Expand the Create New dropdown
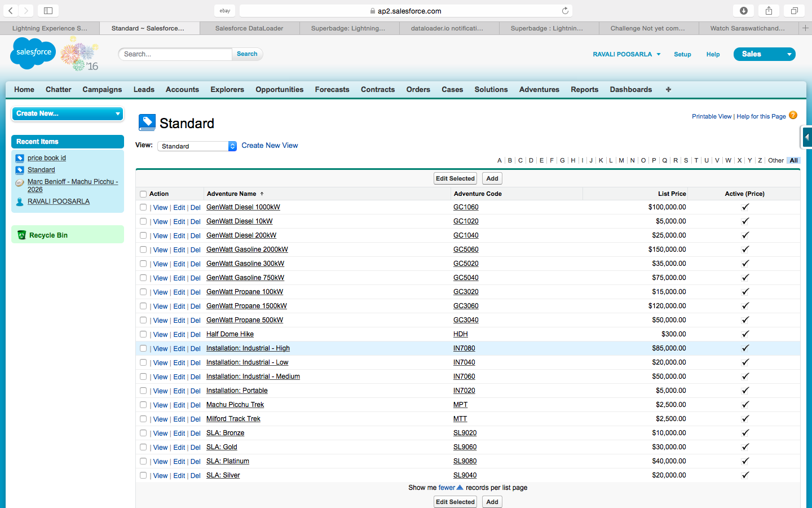Viewport: 812px width, 508px height. coord(68,113)
